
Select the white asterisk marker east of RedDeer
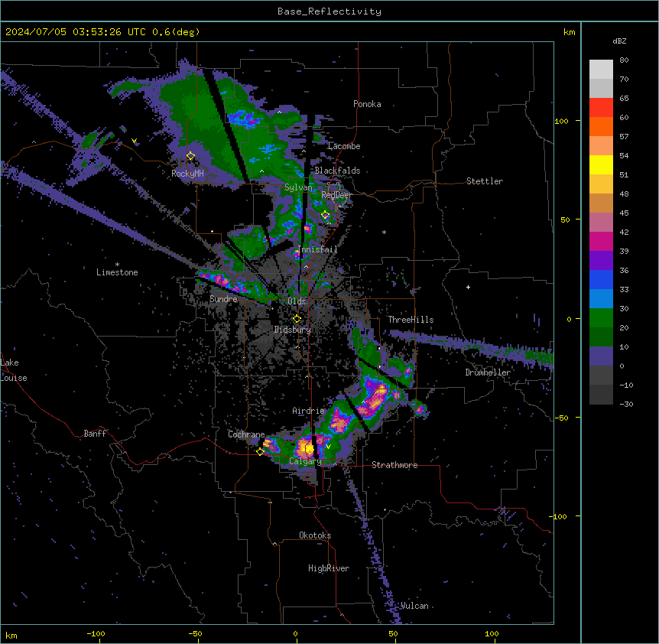[384, 232]
